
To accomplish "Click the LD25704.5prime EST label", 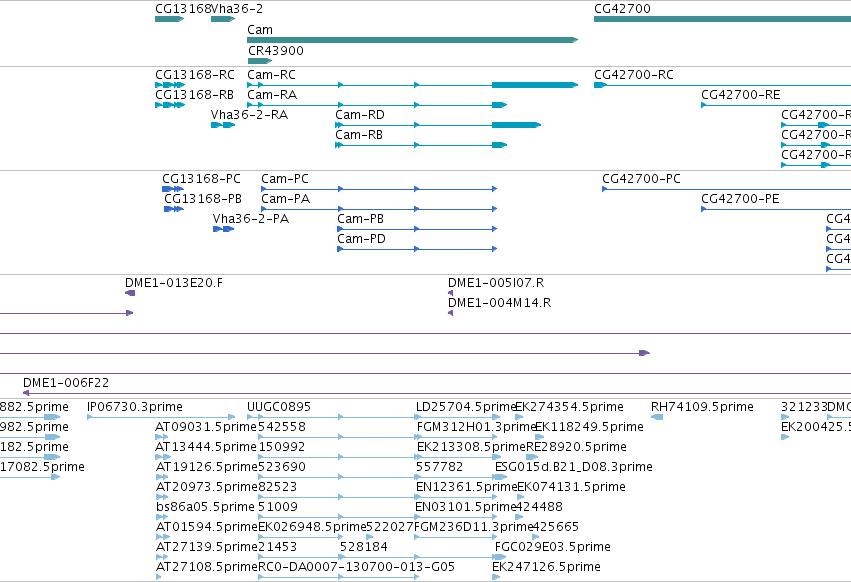I will [466, 407].
